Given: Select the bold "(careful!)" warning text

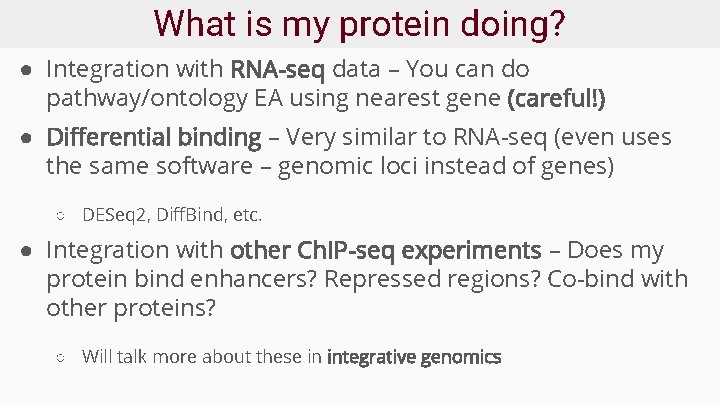Looking at the screenshot, I should (x=556, y=98).
